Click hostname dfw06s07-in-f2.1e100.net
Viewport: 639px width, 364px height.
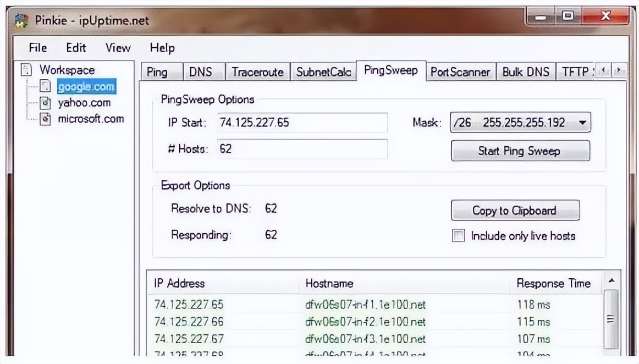click(365, 322)
